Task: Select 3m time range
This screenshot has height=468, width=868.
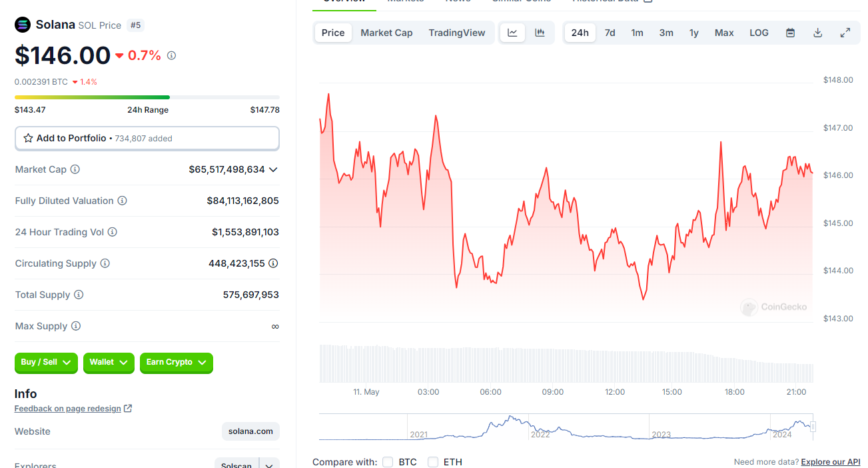Action: pos(666,33)
